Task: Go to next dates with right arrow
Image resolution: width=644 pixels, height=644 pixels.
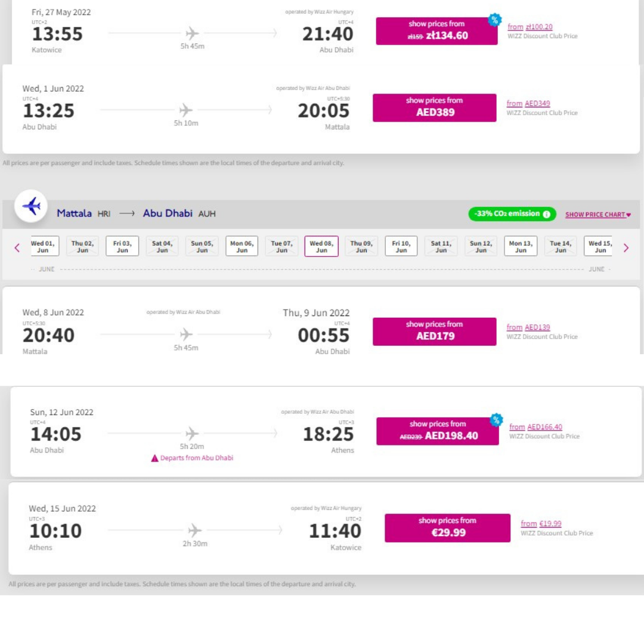Action: pyautogui.click(x=626, y=247)
